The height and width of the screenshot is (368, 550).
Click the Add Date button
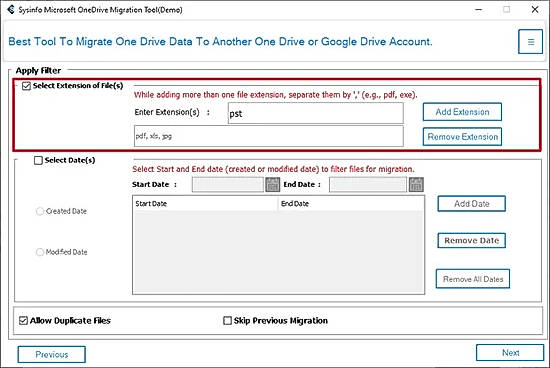(471, 204)
